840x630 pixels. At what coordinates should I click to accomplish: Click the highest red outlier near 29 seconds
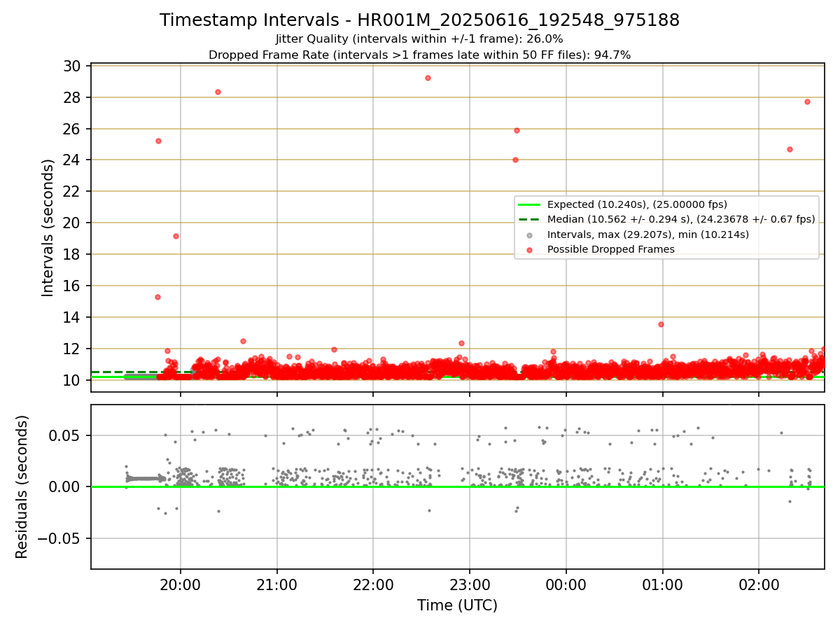[x=428, y=78]
